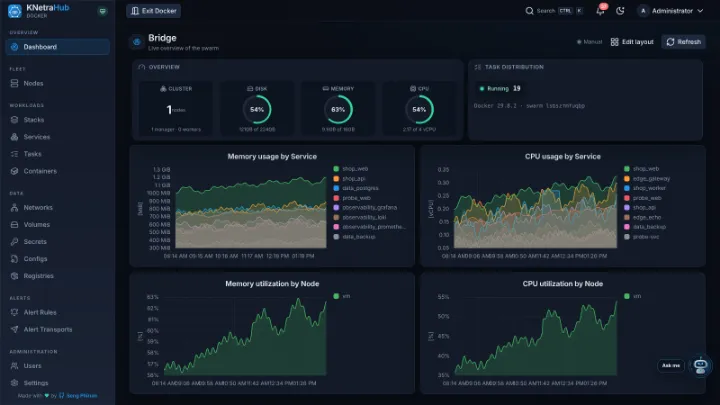
Task: Open the Administrator account dropdown
Action: point(670,11)
